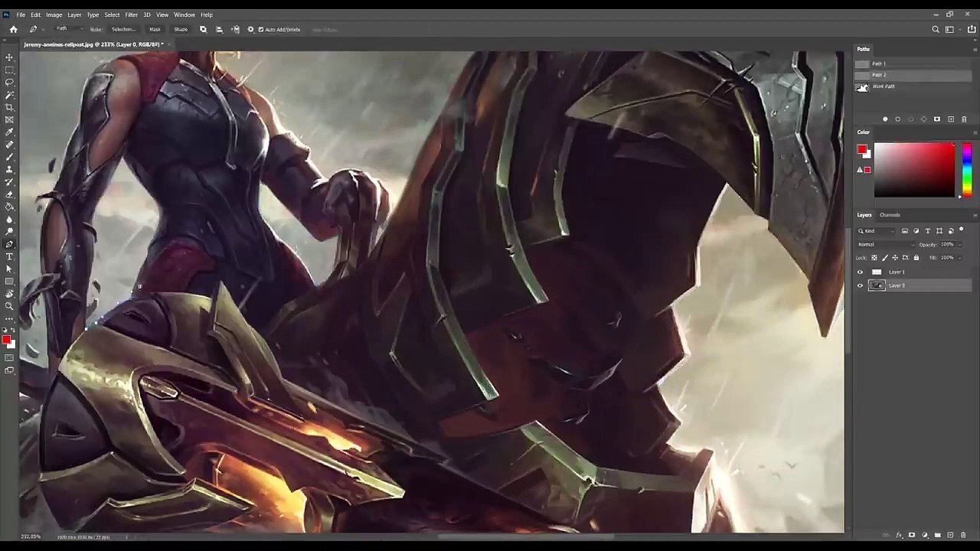This screenshot has height=551, width=980.
Task: Select the Blur tool
Action: click(9, 220)
